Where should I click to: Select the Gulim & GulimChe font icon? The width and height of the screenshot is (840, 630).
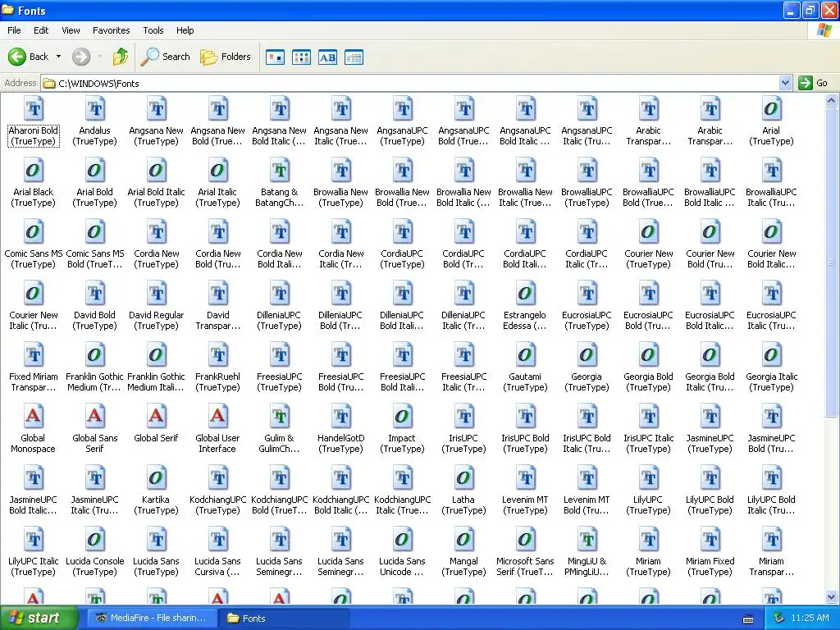pos(279,417)
